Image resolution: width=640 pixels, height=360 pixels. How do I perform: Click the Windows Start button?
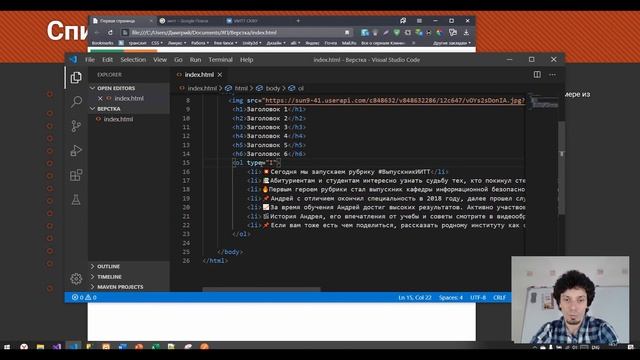(x=7, y=347)
